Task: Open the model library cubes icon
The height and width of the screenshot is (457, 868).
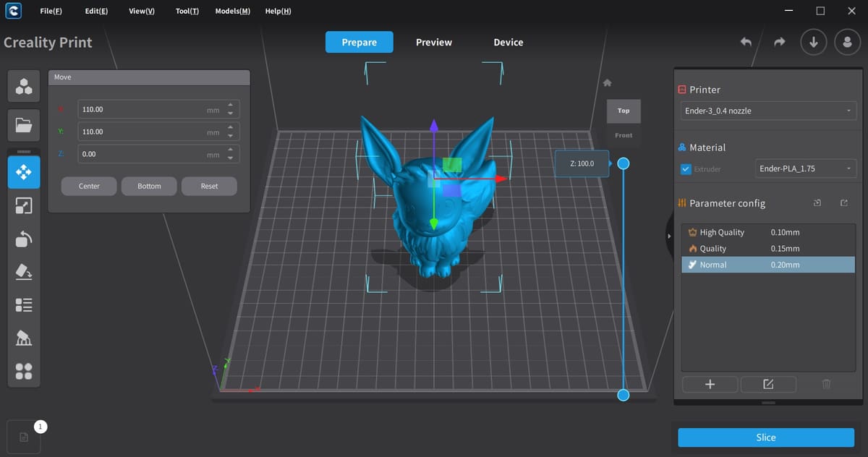Action: point(24,87)
